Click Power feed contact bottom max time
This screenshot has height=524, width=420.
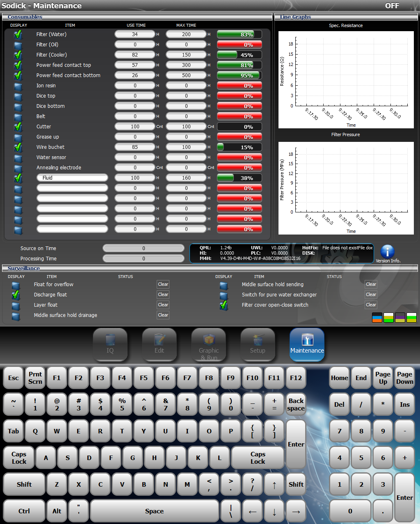(186, 75)
